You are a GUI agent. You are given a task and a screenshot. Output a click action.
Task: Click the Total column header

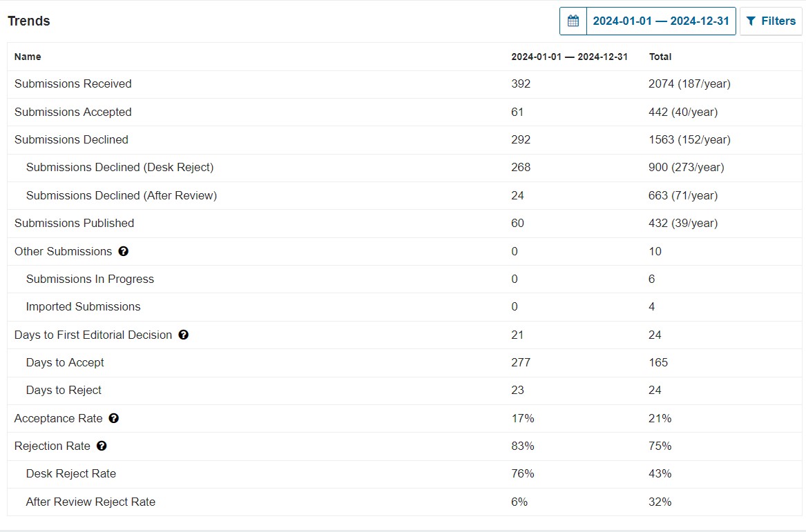(660, 57)
